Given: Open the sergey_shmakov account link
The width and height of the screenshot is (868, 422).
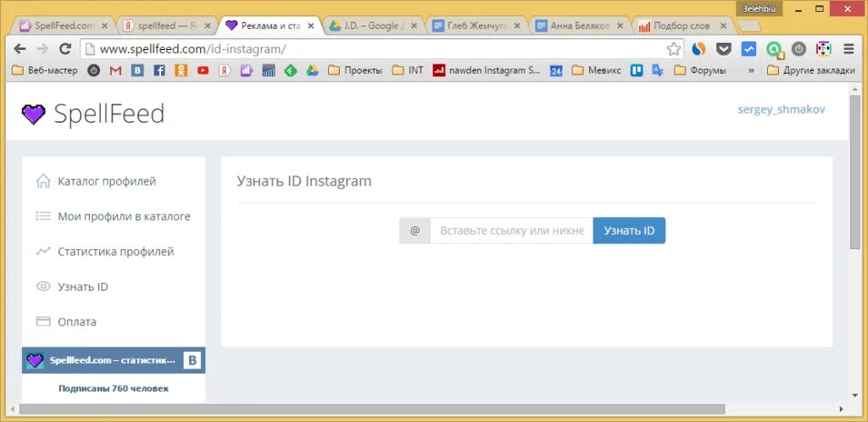Looking at the screenshot, I should [x=781, y=109].
